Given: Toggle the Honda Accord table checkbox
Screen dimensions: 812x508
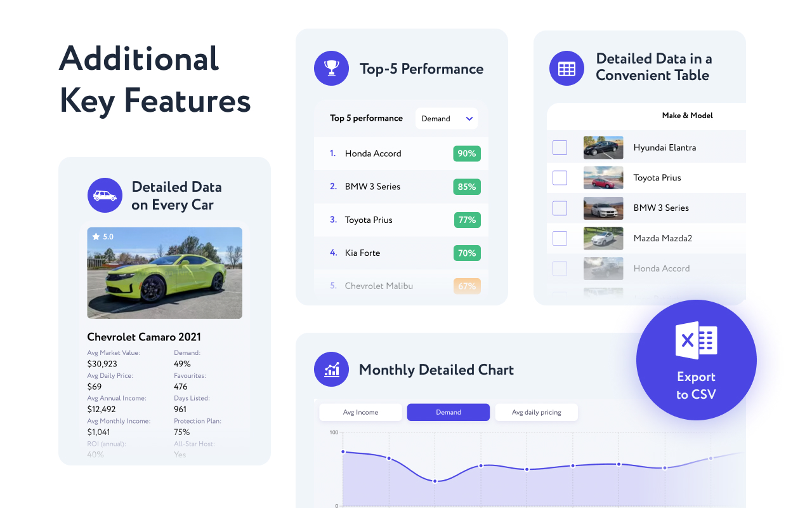Looking at the screenshot, I should [x=560, y=269].
